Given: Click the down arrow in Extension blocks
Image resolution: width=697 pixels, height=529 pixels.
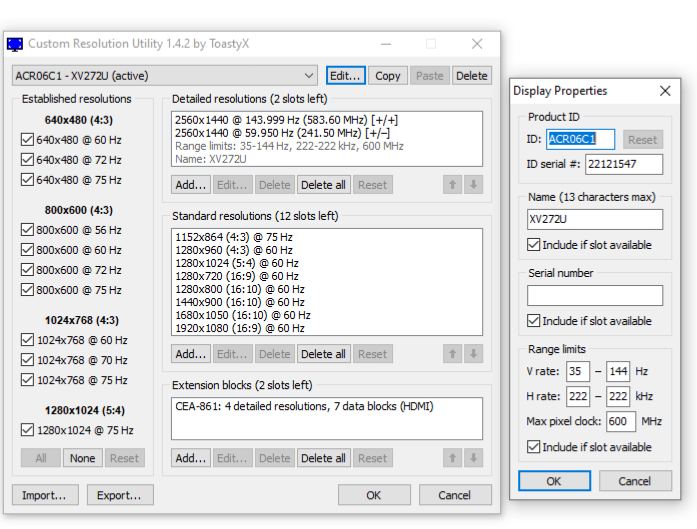Looking at the screenshot, I should (473, 458).
